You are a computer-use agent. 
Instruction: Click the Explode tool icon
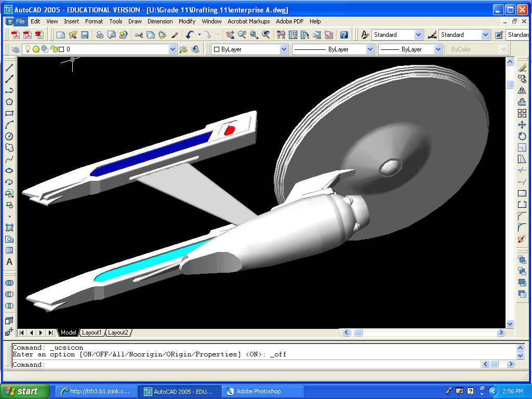pos(522,239)
